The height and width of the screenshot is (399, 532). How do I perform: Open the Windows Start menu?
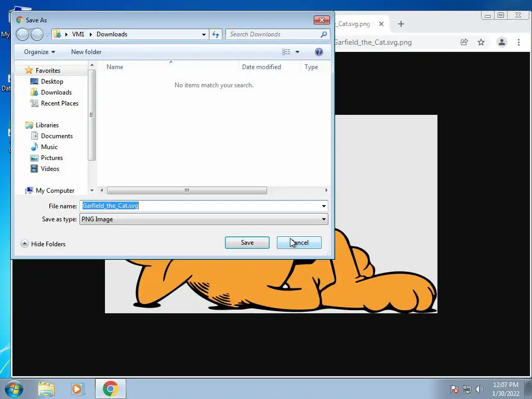pos(14,389)
